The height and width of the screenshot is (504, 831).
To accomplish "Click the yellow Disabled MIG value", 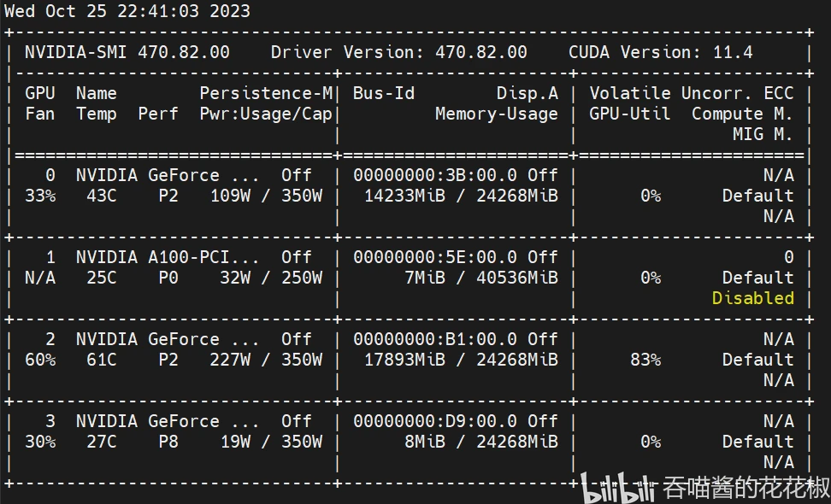I will [753, 298].
